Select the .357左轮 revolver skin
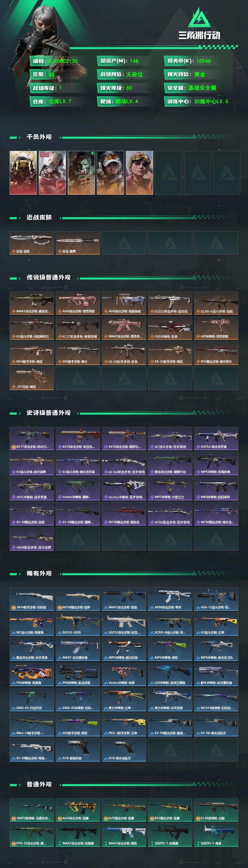The image size is (248, 868). click(x=32, y=378)
